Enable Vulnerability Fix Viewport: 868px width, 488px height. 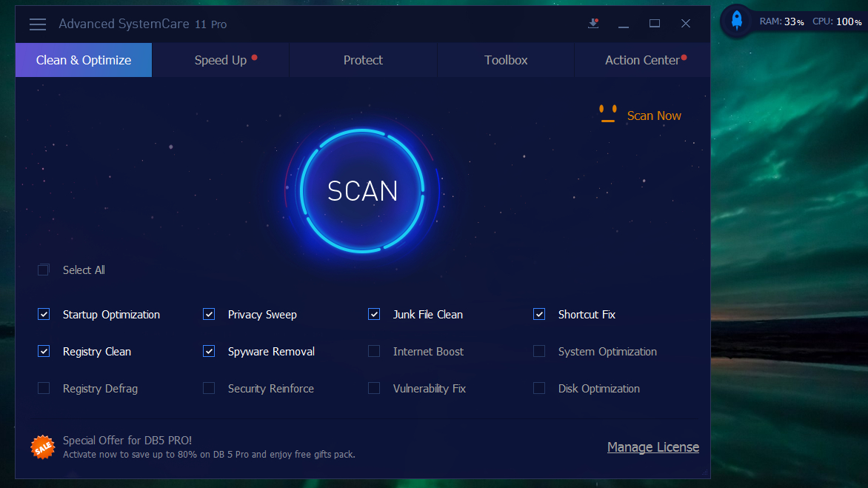coord(373,388)
